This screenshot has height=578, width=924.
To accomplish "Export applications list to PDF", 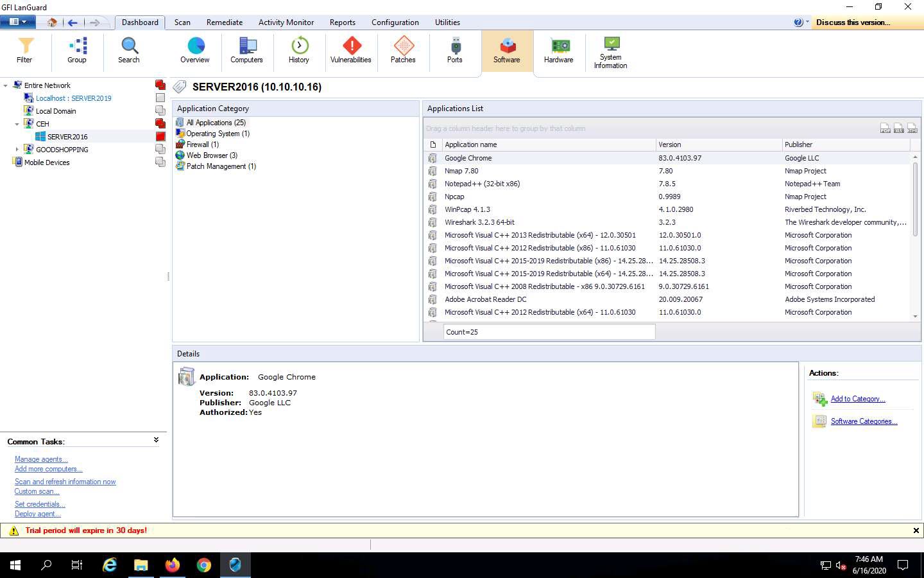I will [x=886, y=128].
